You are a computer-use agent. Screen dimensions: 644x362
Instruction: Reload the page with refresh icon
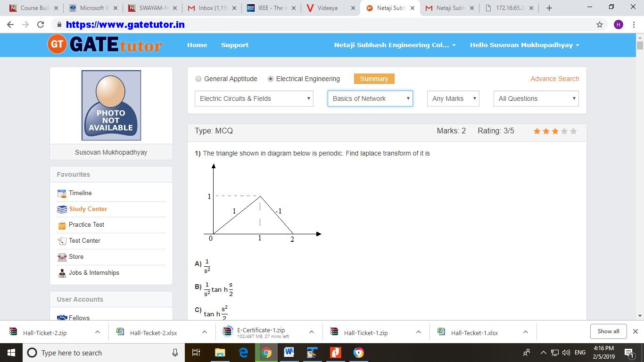[x=41, y=25]
